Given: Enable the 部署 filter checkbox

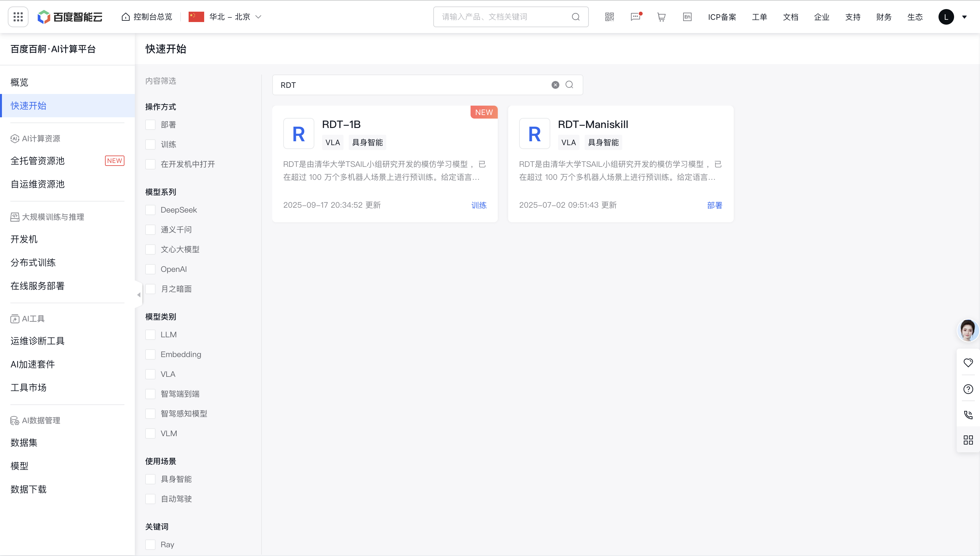Looking at the screenshot, I should pyautogui.click(x=150, y=125).
